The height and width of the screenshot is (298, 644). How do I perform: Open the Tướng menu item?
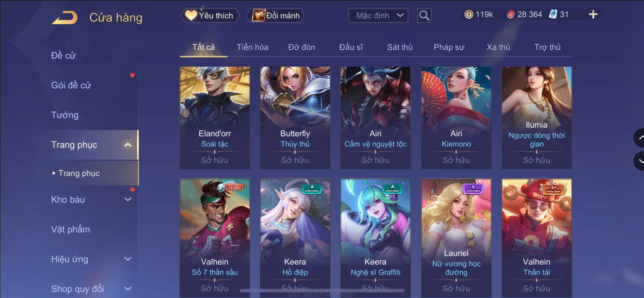[65, 115]
